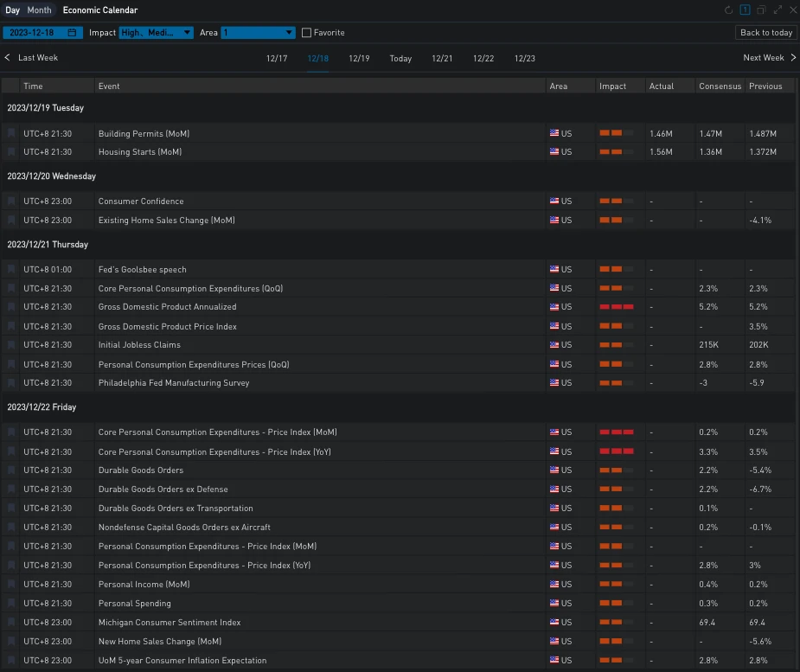Click the single-window layout icon
Image resolution: width=800 pixels, height=672 pixels.
(745, 10)
